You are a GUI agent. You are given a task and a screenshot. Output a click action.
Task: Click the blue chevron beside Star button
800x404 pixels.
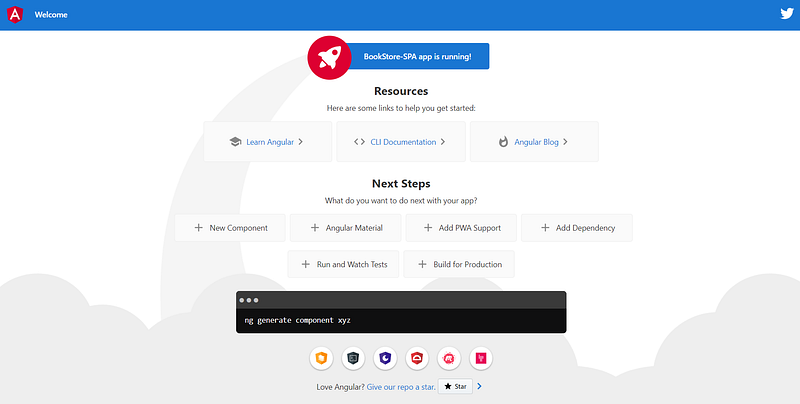tap(480, 387)
